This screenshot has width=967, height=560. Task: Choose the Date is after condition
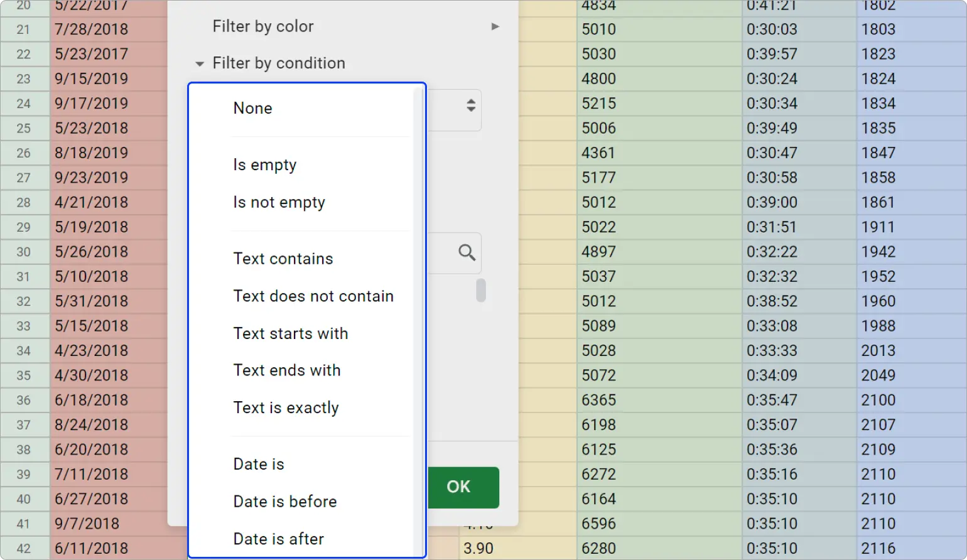[278, 539]
